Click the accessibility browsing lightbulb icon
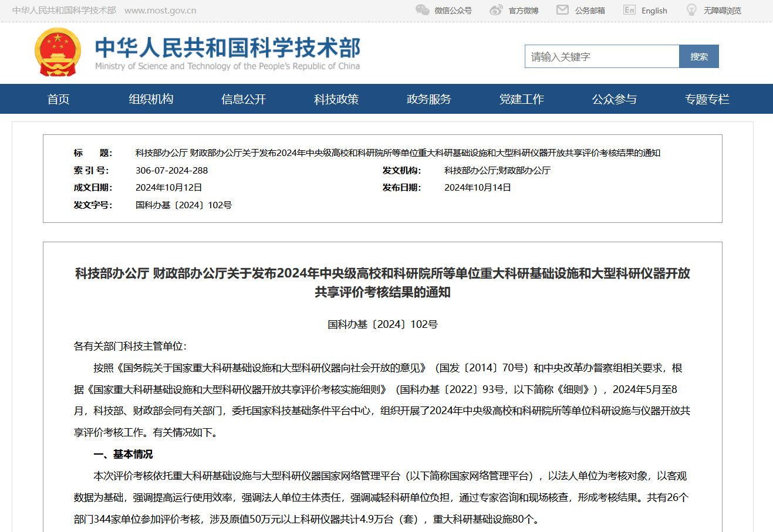 click(691, 10)
